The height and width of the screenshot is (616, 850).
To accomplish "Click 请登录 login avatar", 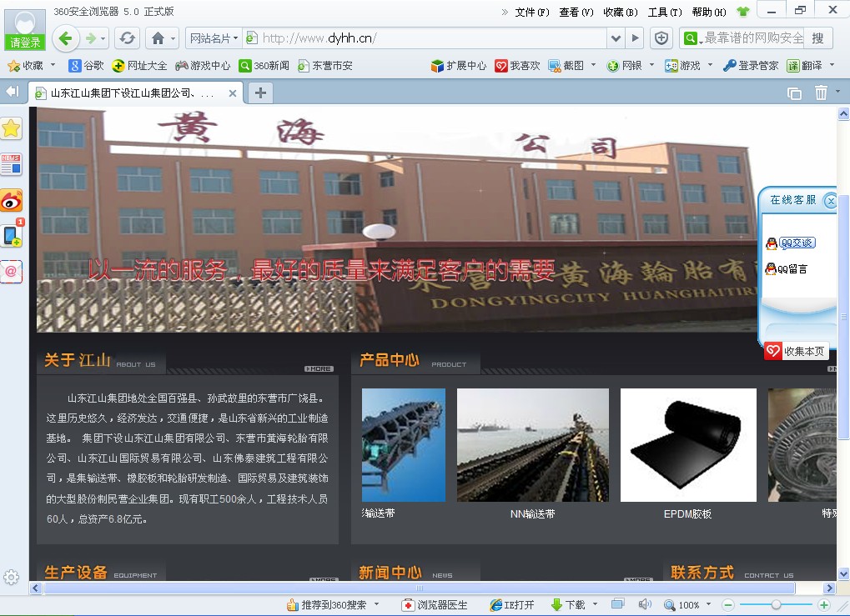I will (25, 30).
